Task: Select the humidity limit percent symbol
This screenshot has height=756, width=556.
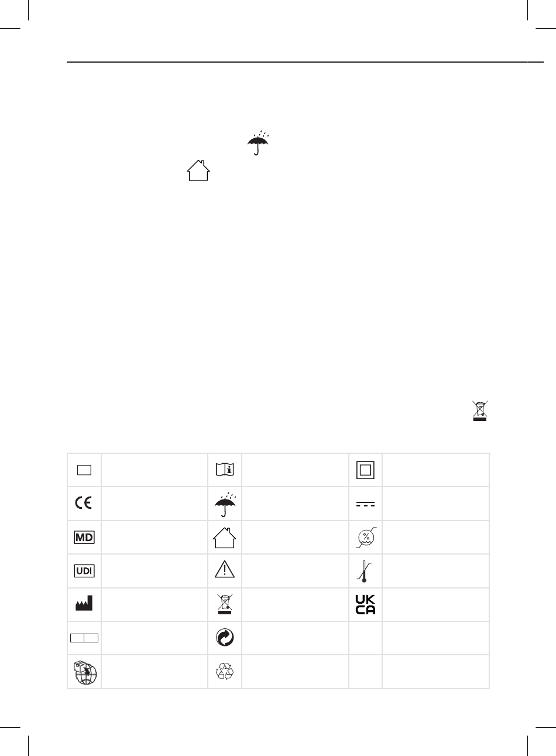Action: click(x=366, y=538)
